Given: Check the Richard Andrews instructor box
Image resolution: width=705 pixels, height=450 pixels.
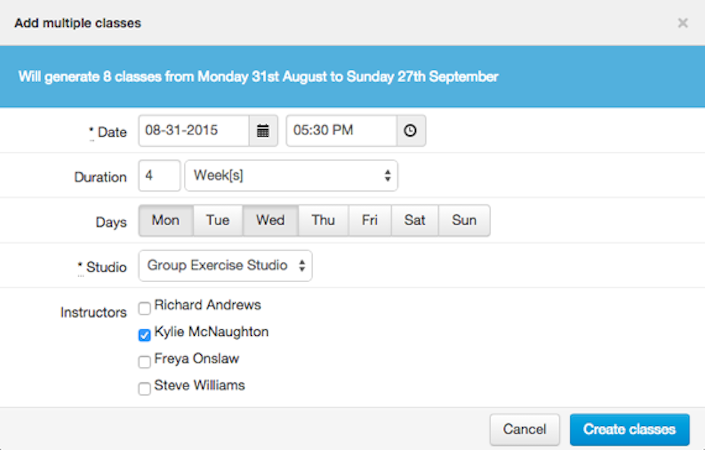Looking at the screenshot, I should pyautogui.click(x=145, y=309).
